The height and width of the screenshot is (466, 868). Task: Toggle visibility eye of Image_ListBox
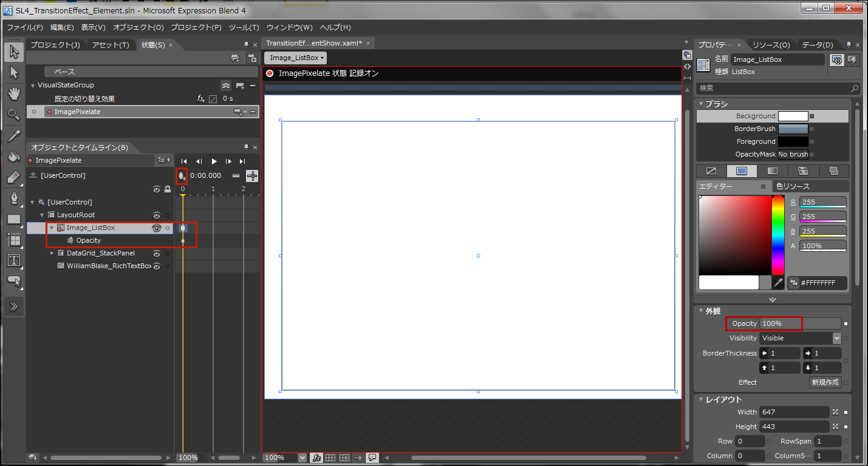coord(157,228)
